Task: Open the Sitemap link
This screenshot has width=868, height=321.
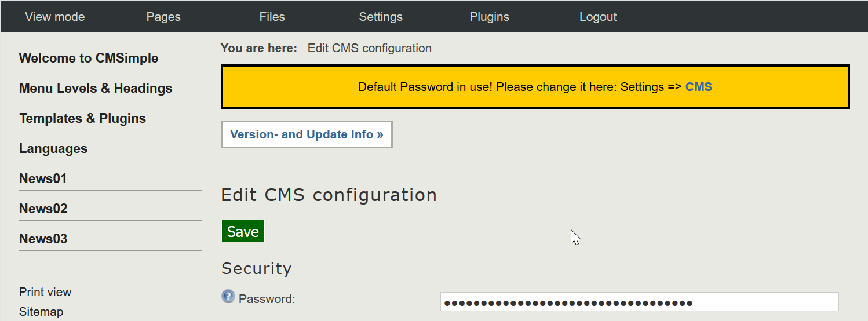Action: click(x=41, y=312)
